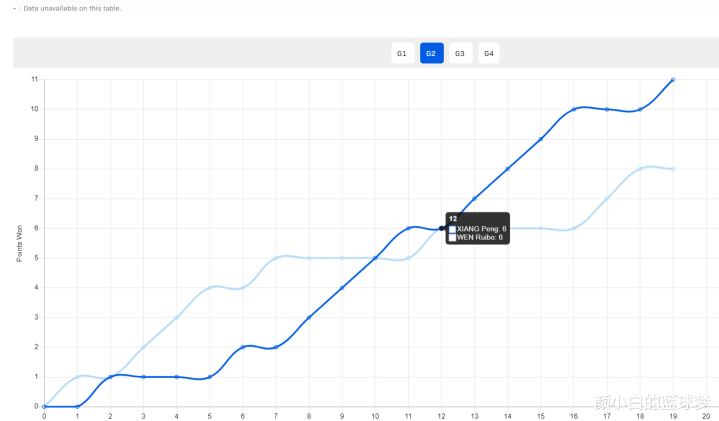Click the WEN Ruibo color box in tooltip

(x=453, y=237)
